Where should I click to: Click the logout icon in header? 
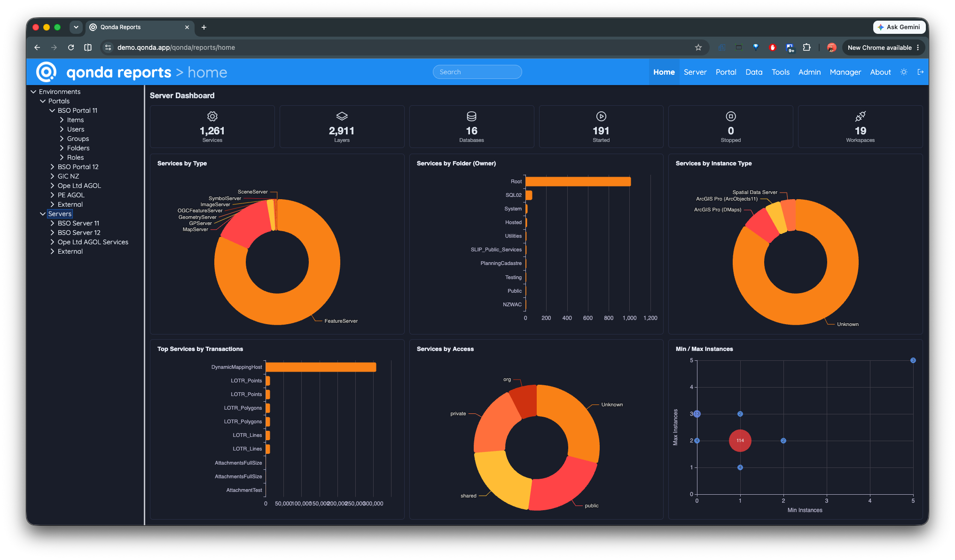[x=921, y=72]
